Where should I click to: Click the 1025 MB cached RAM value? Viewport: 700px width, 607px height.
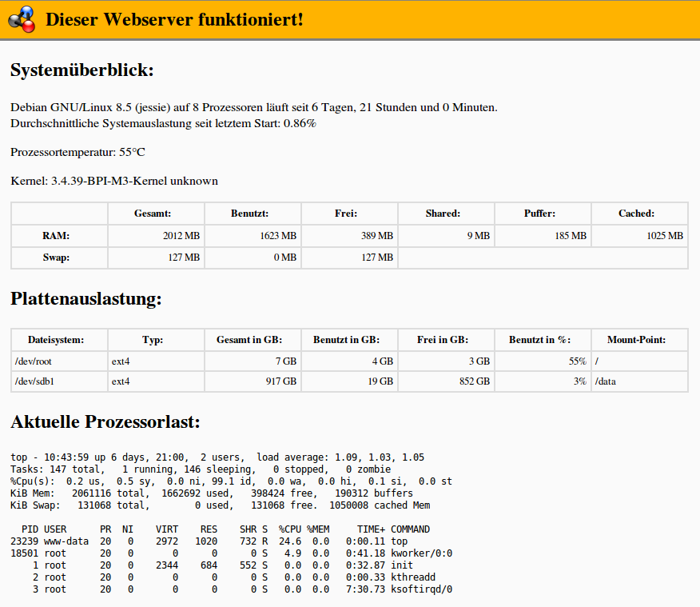664,236
